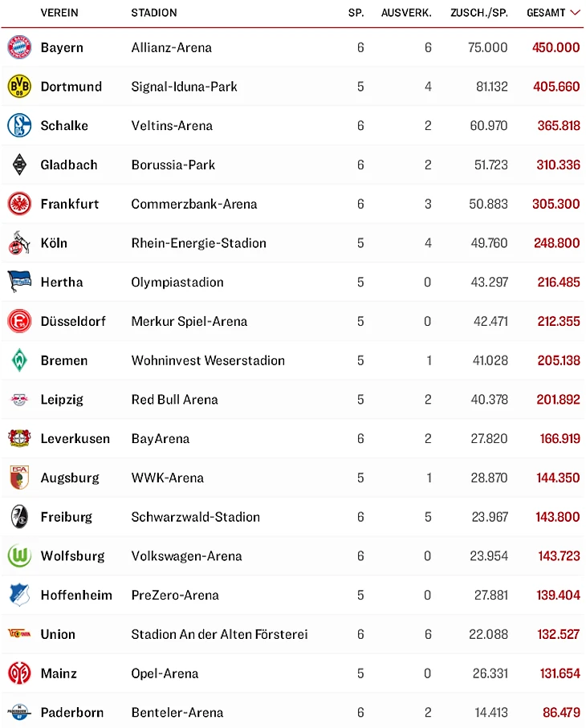Click the Schalke club crest
Viewport: 586px width, 728px height.
tap(19, 125)
